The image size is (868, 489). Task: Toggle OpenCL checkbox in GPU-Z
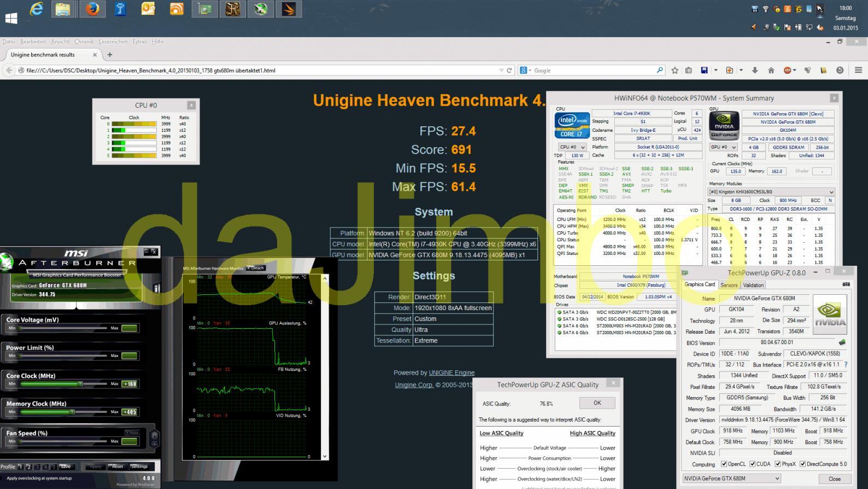coord(724,464)
